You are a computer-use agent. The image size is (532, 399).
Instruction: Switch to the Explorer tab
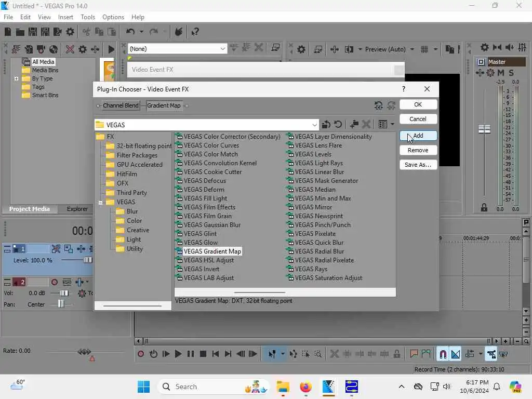[77, 209]
